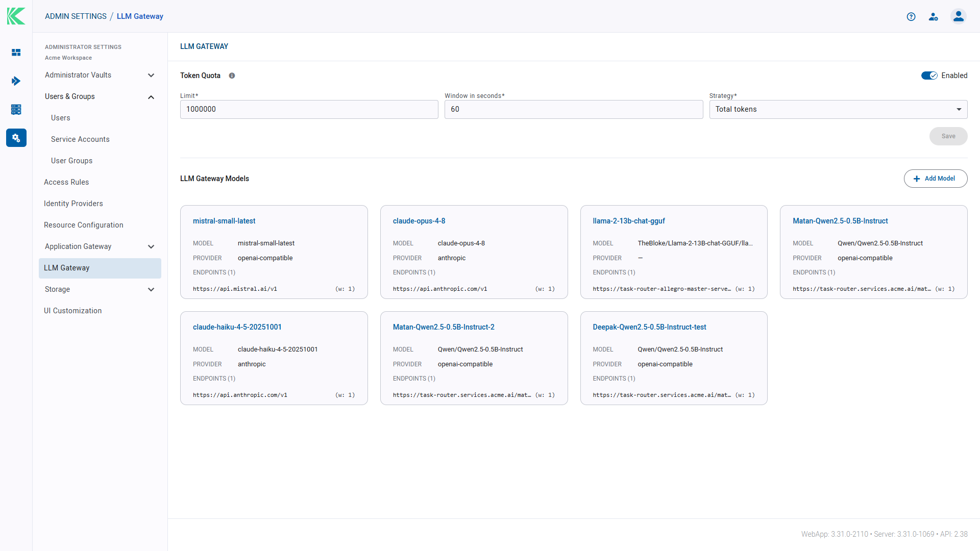This screenshot has width=980, height=551.
Task: Open the dashboard icon in left sidebar
Action: [16, 53]
